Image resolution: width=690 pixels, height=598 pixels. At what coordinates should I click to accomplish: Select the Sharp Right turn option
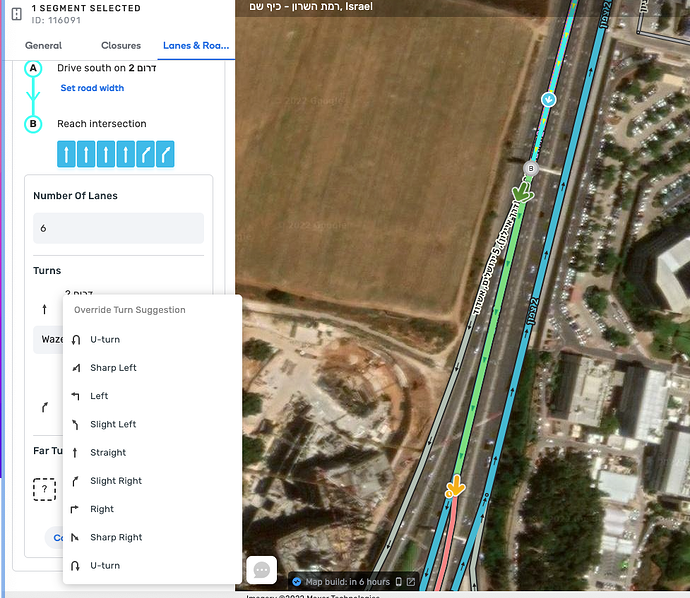click(117, 537)
